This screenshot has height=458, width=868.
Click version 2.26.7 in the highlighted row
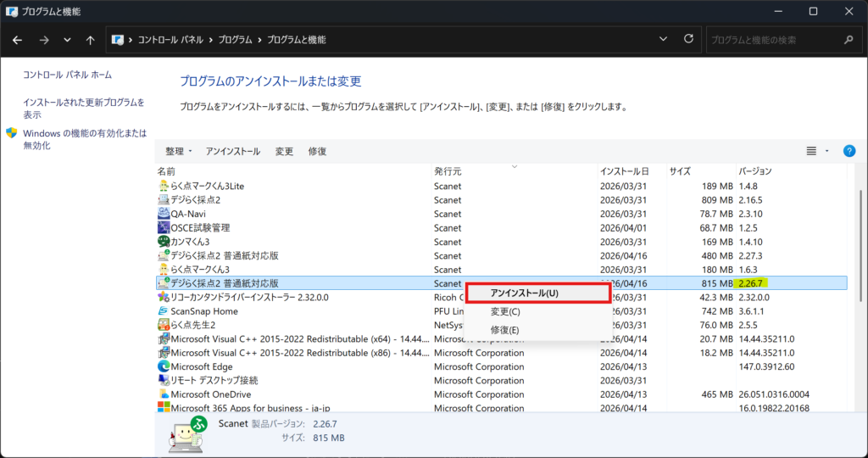[751, 283]
